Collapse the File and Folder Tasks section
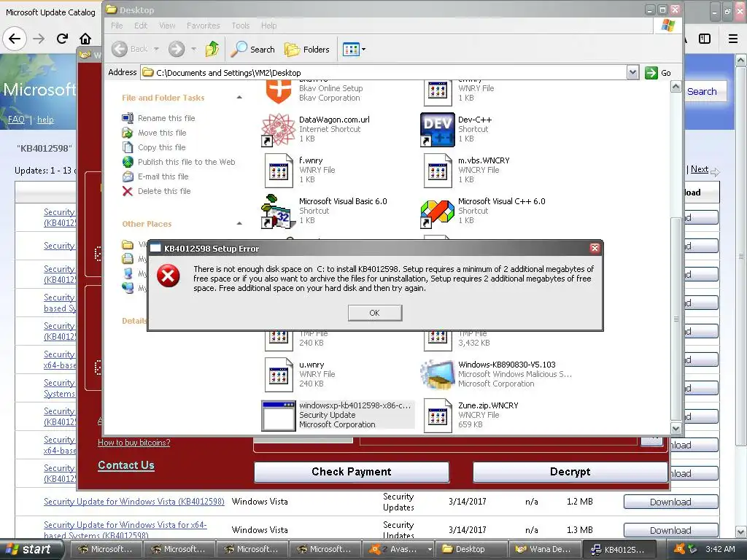Viewport: 747px width, 560px height. 239,98
